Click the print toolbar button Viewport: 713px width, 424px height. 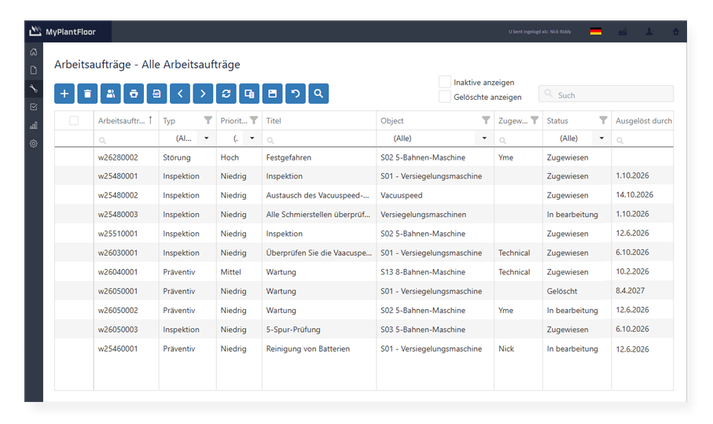(134, 94)
